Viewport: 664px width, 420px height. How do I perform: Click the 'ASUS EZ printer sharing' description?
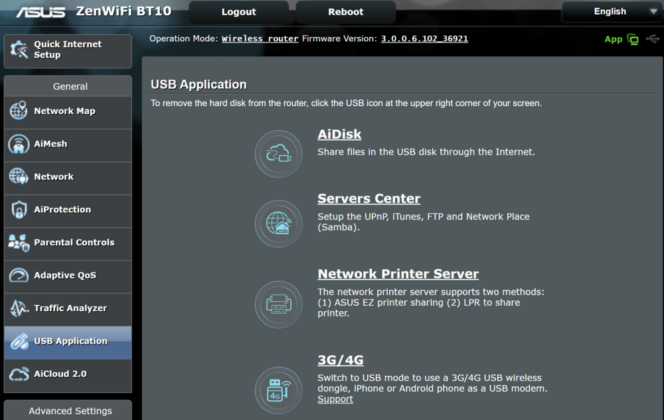pos(431,303)
